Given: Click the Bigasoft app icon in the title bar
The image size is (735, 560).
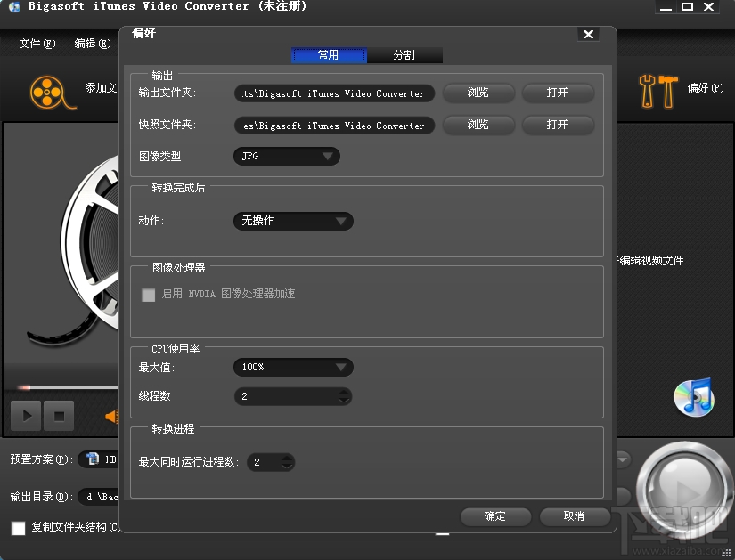Looking at the screenshot, I should coord(13,7).
